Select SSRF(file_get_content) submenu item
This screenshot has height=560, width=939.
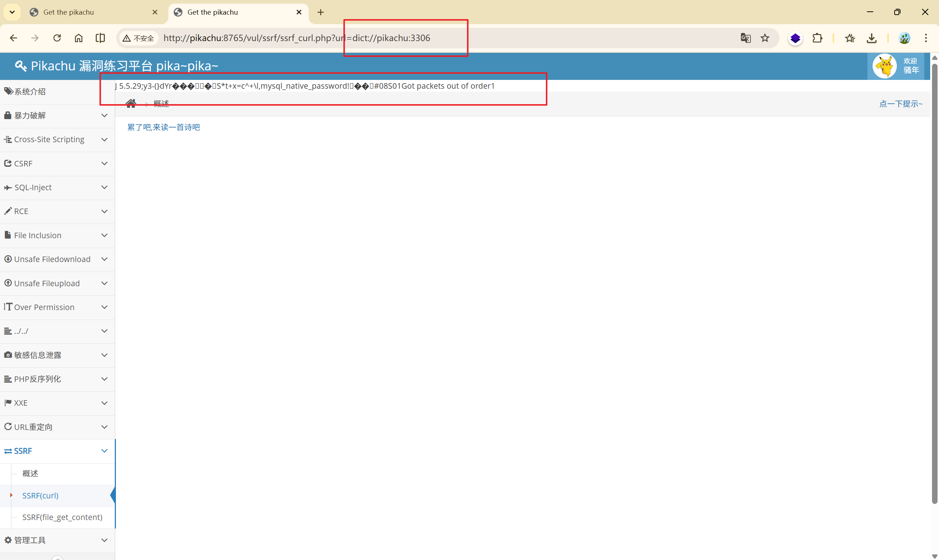pos(62,517)
